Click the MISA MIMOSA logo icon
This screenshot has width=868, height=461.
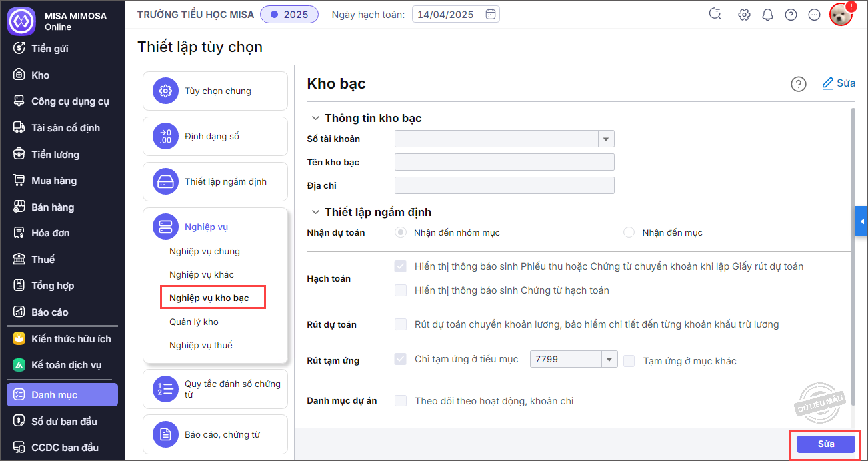(x=21, y=21)
